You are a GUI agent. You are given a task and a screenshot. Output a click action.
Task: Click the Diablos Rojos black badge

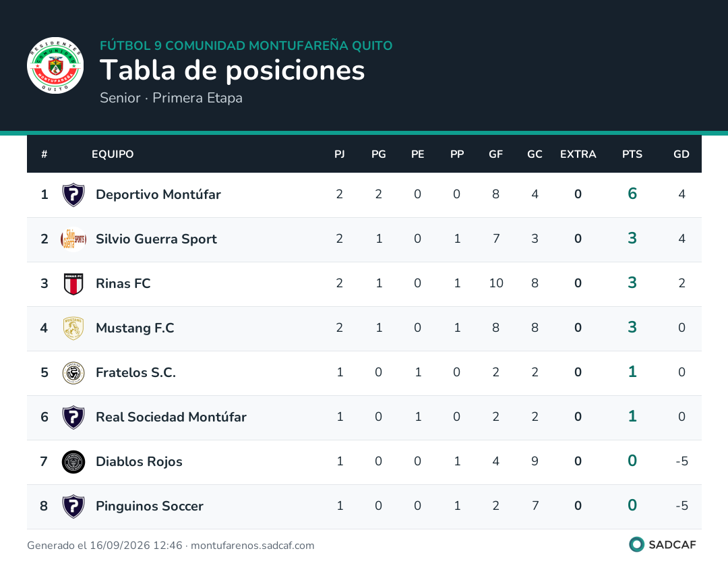(73, 462)
